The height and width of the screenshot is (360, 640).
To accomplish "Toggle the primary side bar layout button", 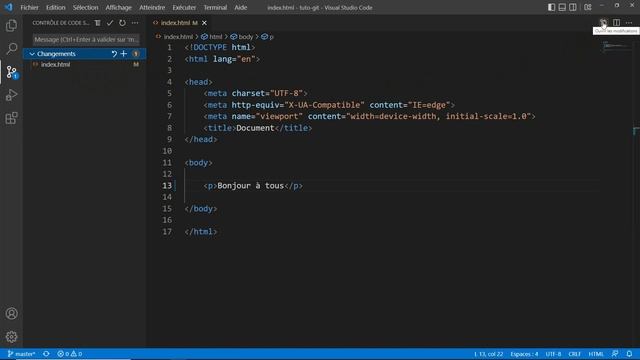I will click(x=551, y=7).
